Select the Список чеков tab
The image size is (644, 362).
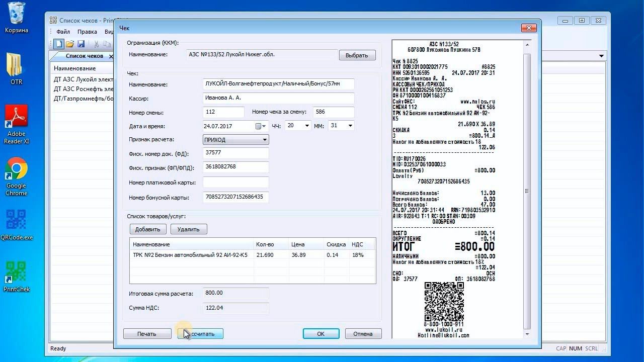(x=84, y=56)
